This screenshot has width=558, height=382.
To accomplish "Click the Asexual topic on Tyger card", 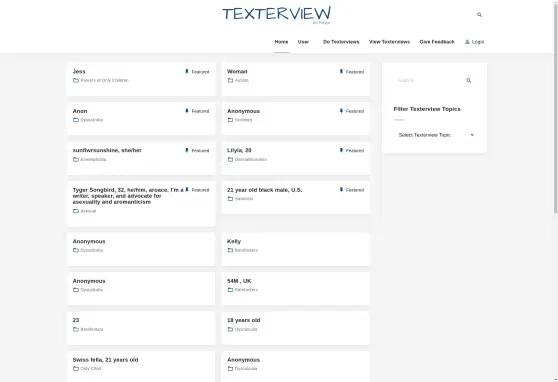I will point(88,211).
